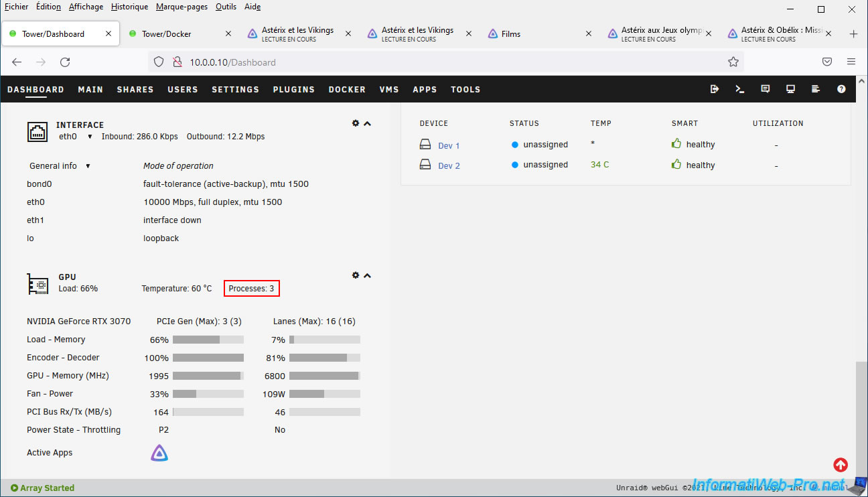Open the Dev 2 device link
The height and width of the screenshot is (497, 868).
449,165
